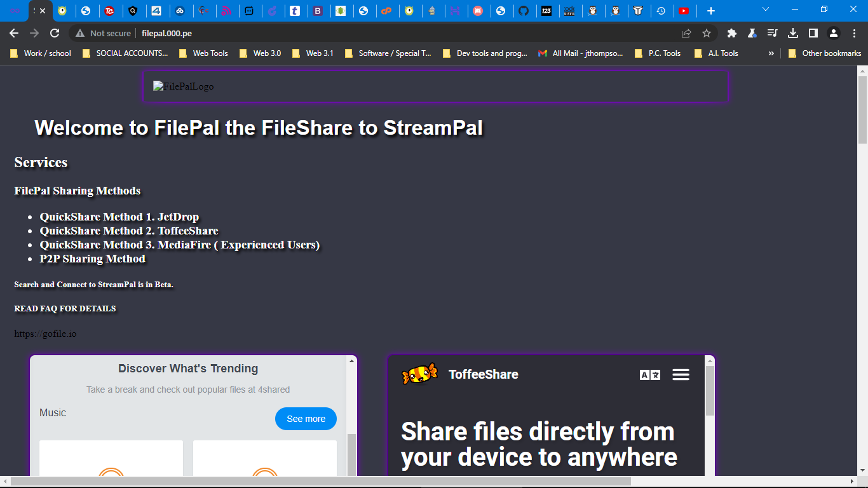Click the FilePalLogo broken image
The image size is (868, 488).
[184, 86]
